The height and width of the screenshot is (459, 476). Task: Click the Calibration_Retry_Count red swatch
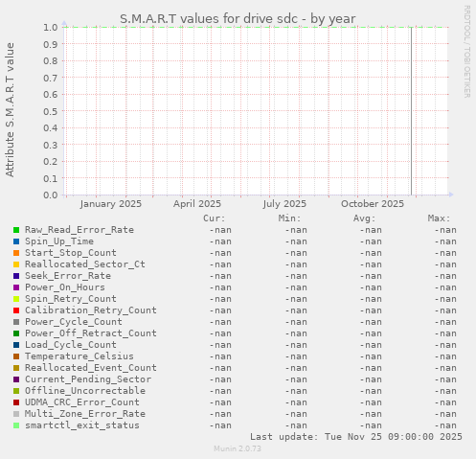click(16, 310)
